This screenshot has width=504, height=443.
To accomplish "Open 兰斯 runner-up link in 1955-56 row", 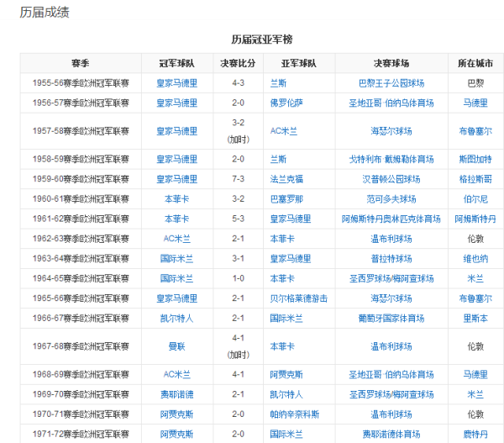I will pos(278,83).
